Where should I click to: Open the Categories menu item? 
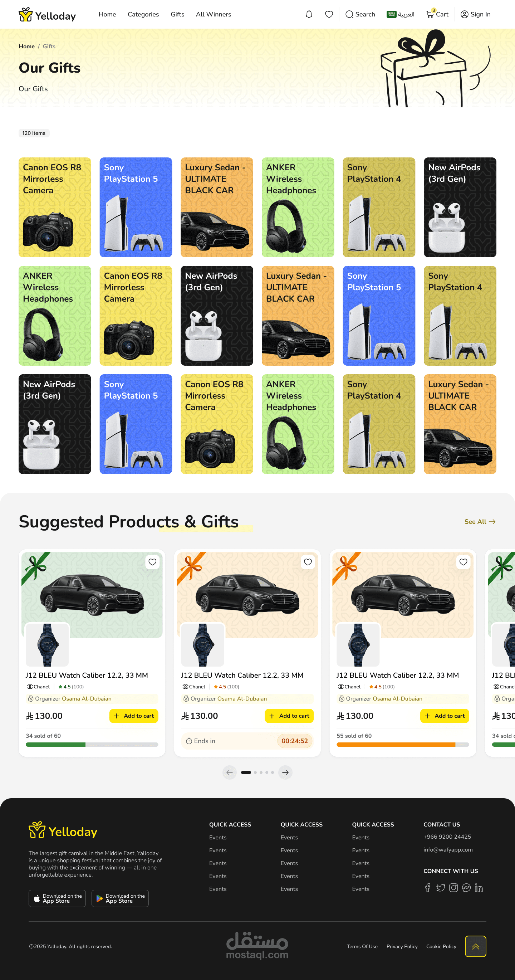pos(143,14)
